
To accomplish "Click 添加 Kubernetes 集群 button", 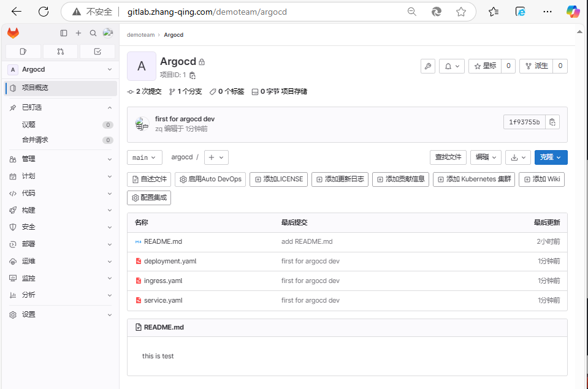I will point(474,179).
